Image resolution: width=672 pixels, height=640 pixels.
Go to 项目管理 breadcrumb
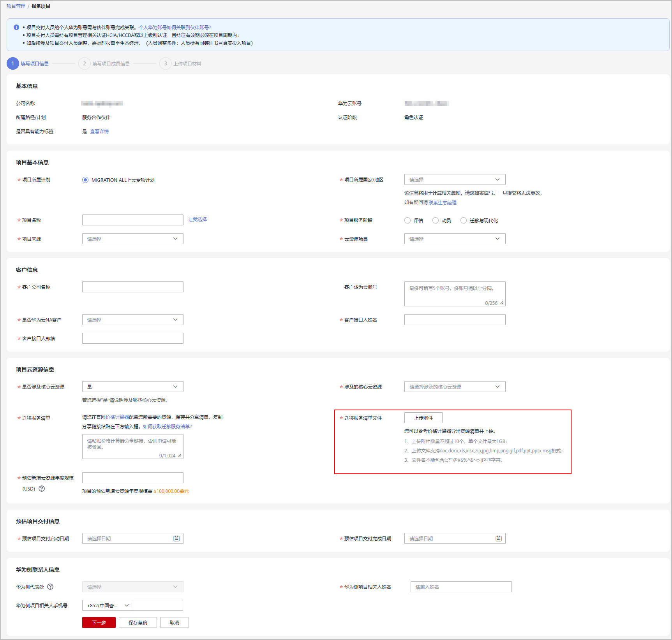tap(16, 6)
